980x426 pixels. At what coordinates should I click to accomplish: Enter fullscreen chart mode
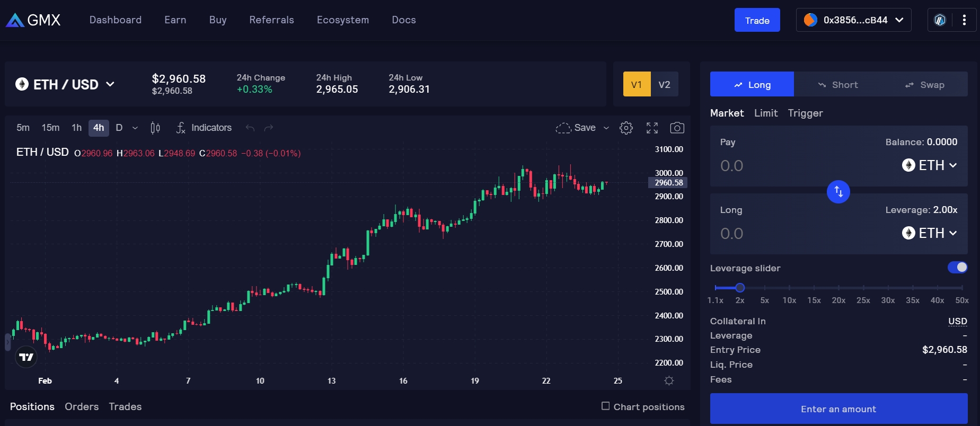(x=652, y=128)
